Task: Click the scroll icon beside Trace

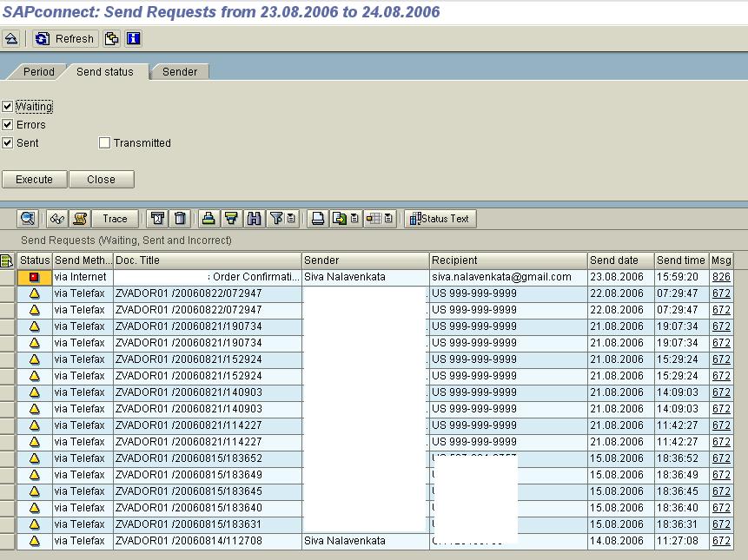Action: coord(80,219)
